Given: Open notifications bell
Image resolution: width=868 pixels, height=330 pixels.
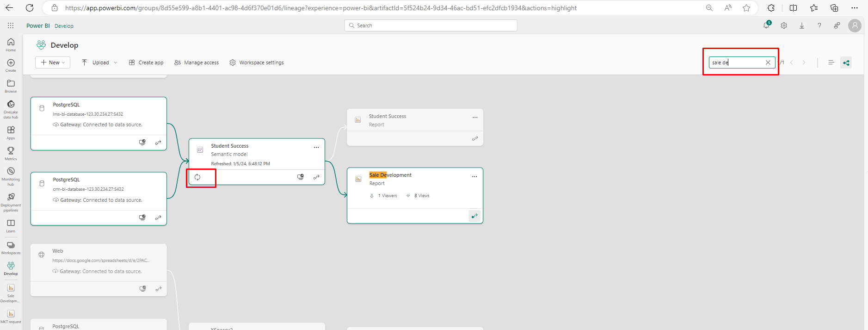Looking at the screenshot, I should tap(766, 25).
